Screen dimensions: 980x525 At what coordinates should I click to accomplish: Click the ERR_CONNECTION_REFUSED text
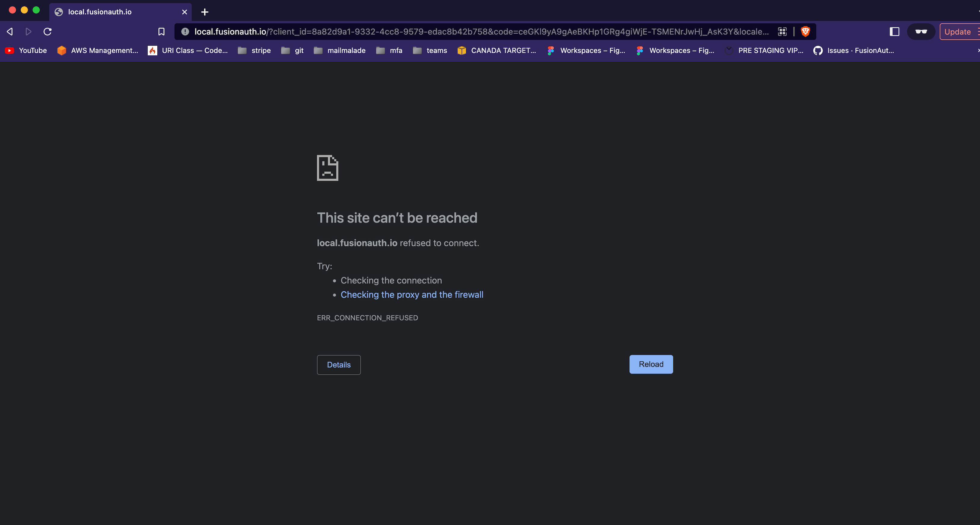click(x=367, y=318)
